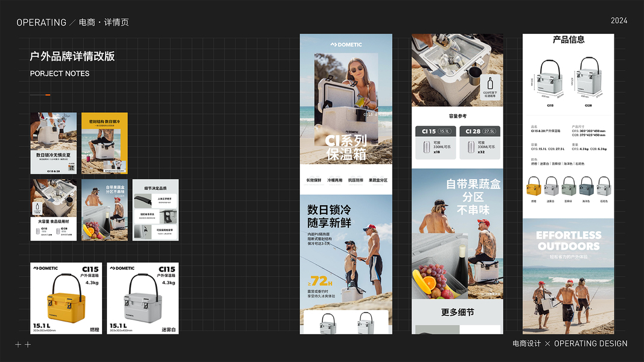
Task: Click the CI 15 15.1L capacity card
Action: [x=435, y=142]
